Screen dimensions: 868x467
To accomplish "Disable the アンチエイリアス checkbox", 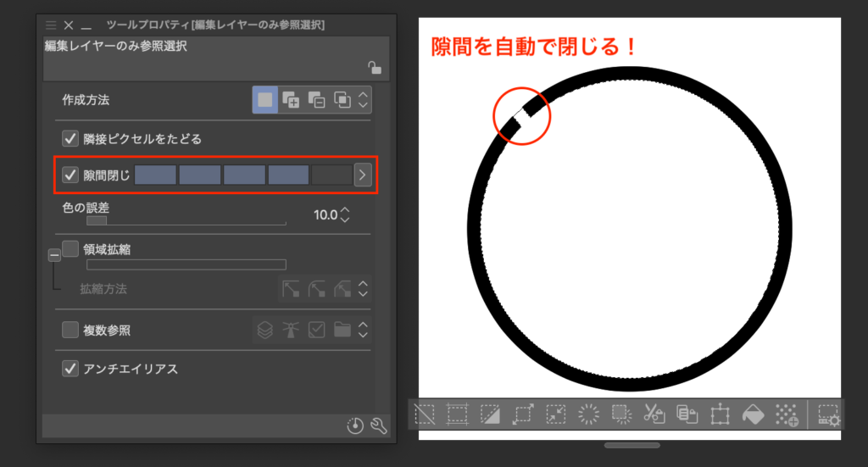I will point(70,369).
